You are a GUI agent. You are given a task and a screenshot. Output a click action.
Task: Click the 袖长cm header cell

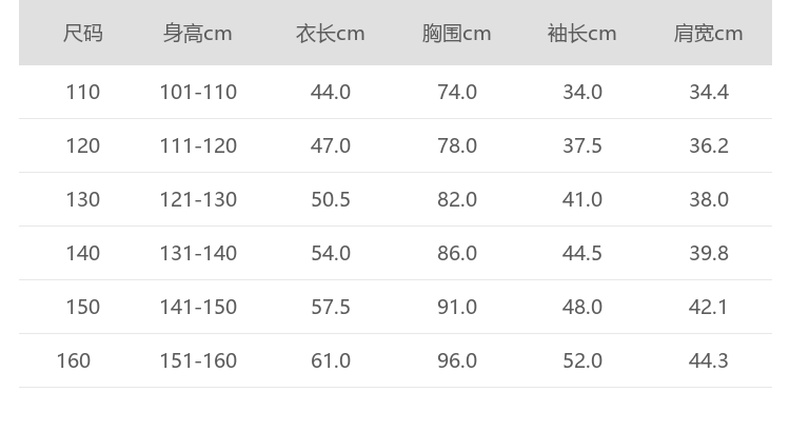582,34
